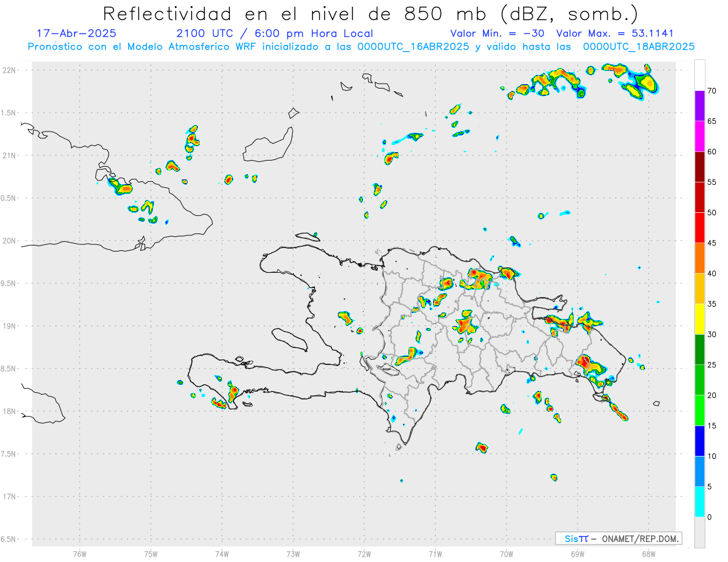Pick the bright green 15–20 dBZ colorbar segment
The height and width of the screenshot is (562, 728).
pyautogui.click(x=699, y=410)
